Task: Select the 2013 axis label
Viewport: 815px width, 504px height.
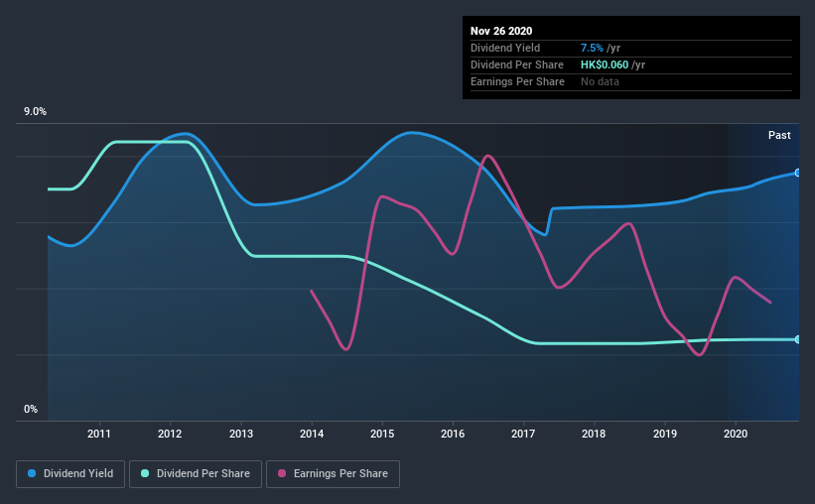Action: 241,434
